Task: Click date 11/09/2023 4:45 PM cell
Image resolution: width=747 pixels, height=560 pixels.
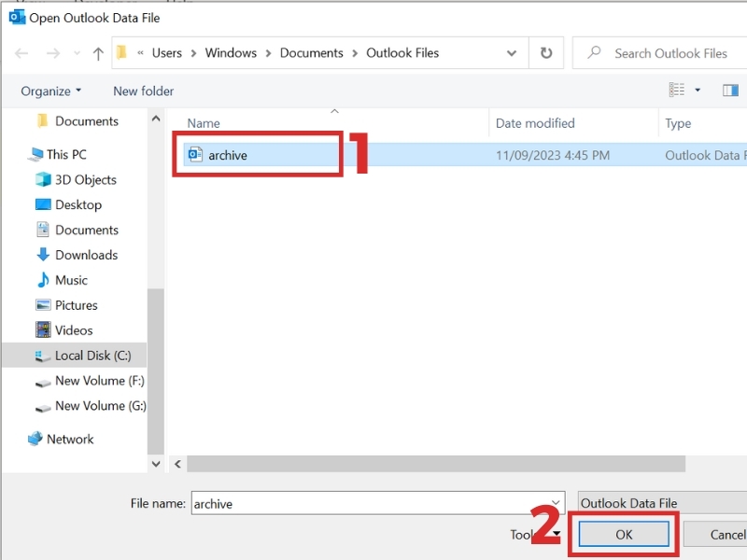Action: [553, 155]
